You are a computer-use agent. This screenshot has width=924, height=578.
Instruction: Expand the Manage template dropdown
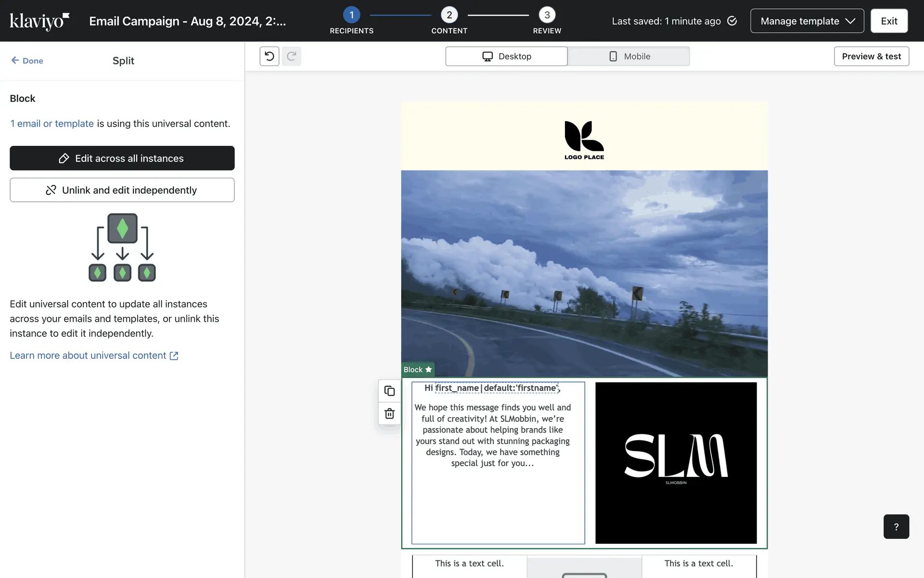(x=807, y=21)
